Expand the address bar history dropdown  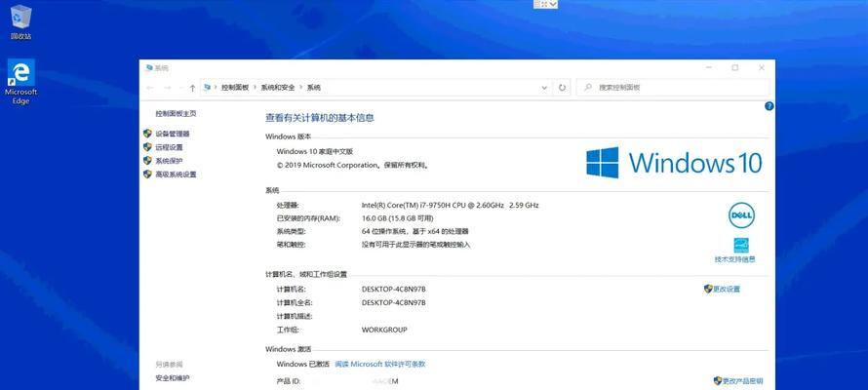coord(545,88)
